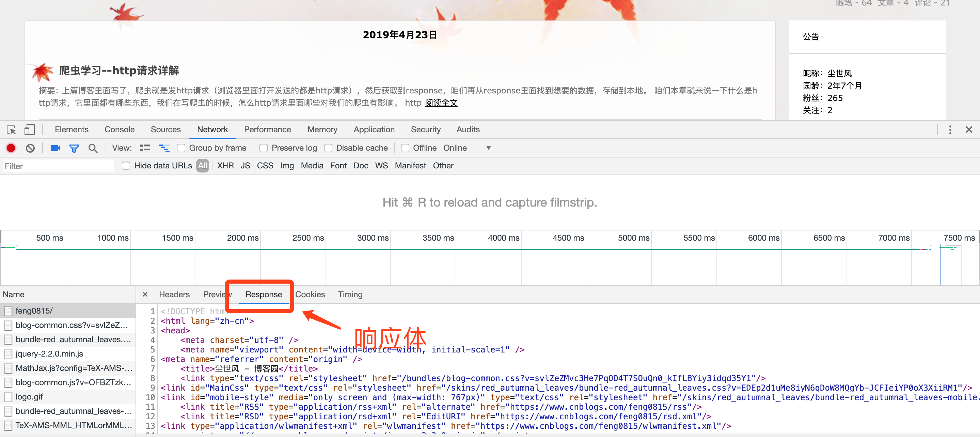The width and height of the screenshot is (980, 437).
Task: Select the All filter type
Action: tap(203, 166)
